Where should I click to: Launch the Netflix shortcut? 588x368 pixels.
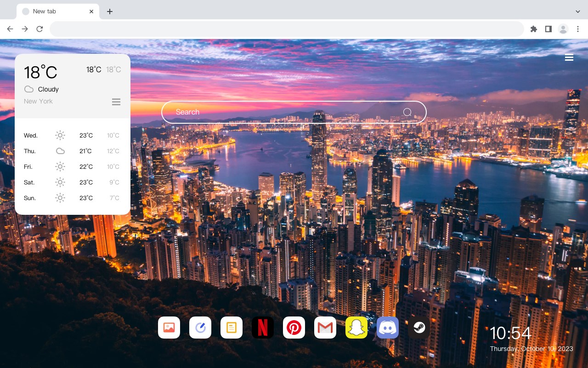tap(263, 328)
